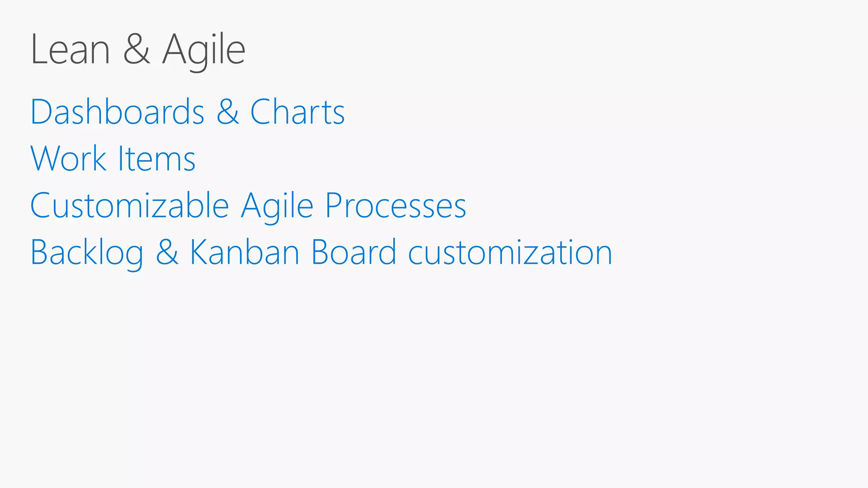Screen dimensions: 868x488
Task: Open "Backlog & Kanban Board customization" line
Action: click(x=321, y=252)
